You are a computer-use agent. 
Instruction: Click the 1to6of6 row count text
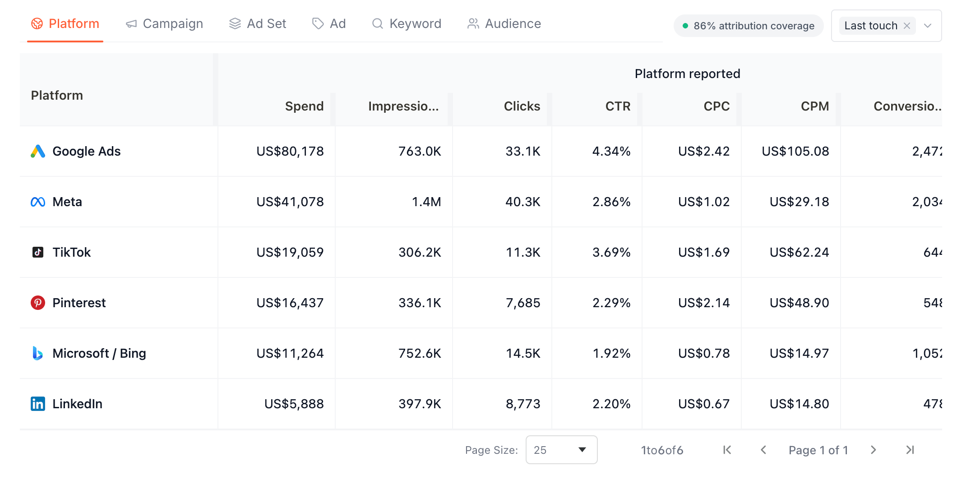point(662,450)
